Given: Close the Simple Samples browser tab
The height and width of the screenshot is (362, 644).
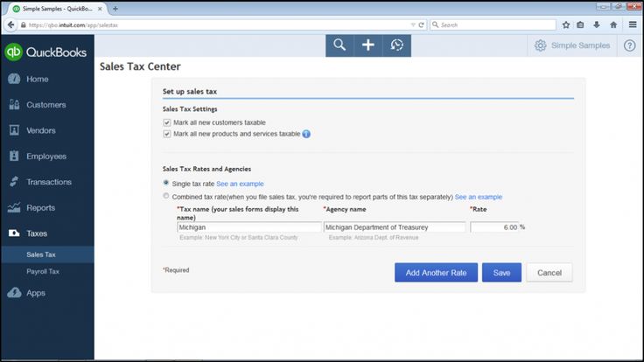Looking at the screenshot, I should 100,9.
